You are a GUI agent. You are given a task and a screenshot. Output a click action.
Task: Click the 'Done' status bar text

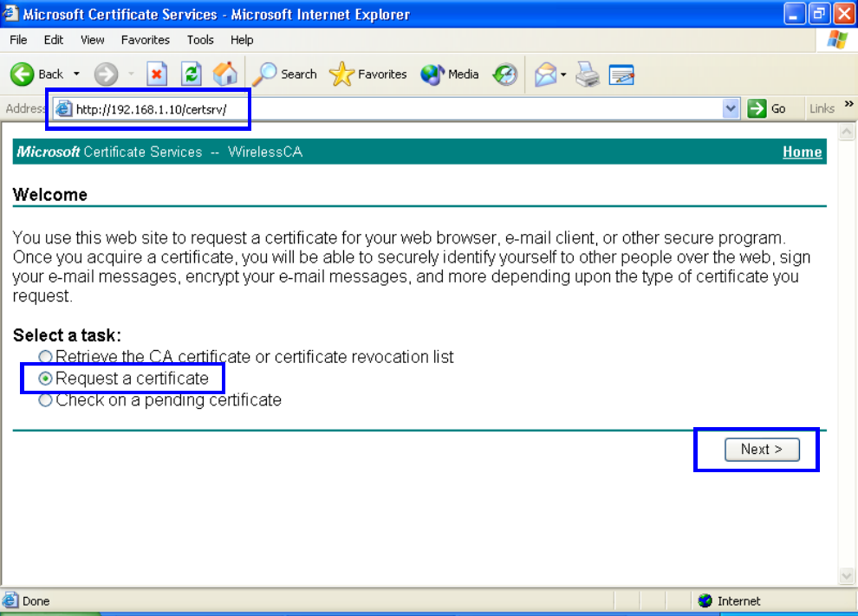[36, 600]
